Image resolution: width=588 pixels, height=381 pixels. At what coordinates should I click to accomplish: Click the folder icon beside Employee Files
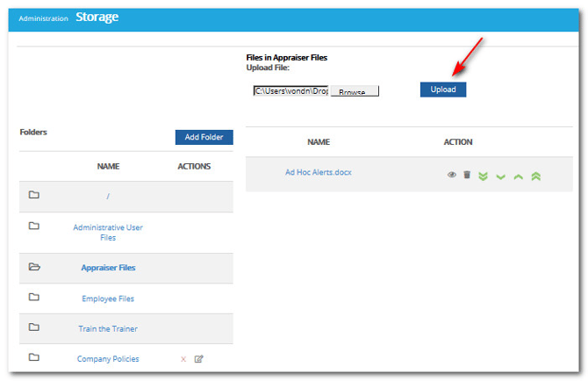pos(34,298)
